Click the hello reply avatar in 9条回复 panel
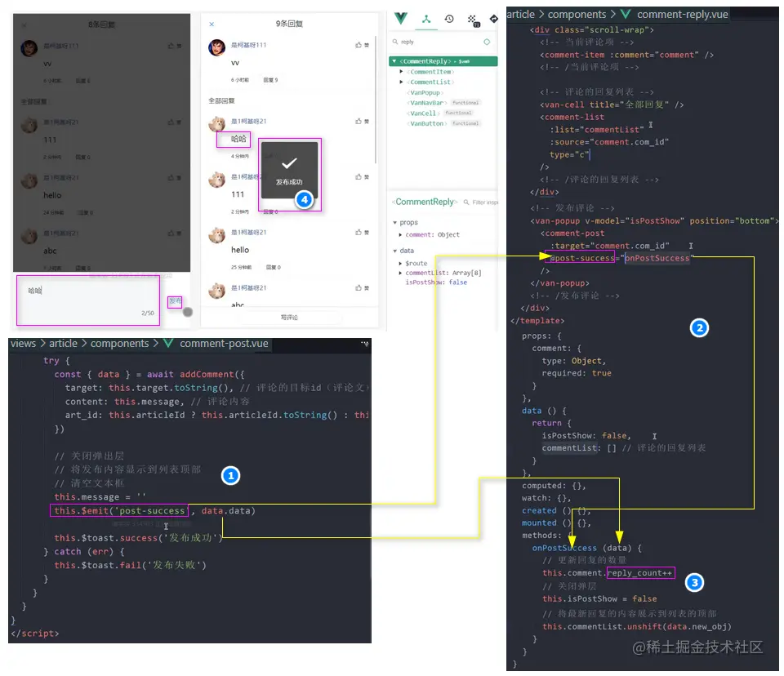The width and height of the screenshot is (784, 676). (x=216, y=235)
